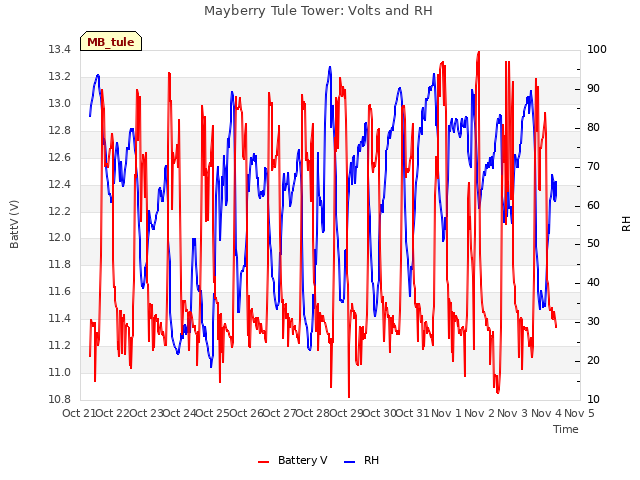
Task: Click the 30 RH tick label
Action: click(593, 322)
